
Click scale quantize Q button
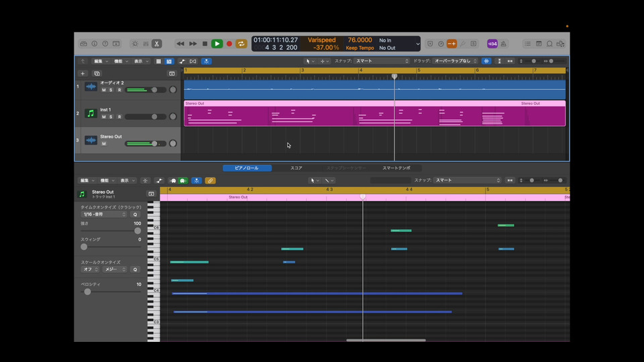(x=135, y=269)
